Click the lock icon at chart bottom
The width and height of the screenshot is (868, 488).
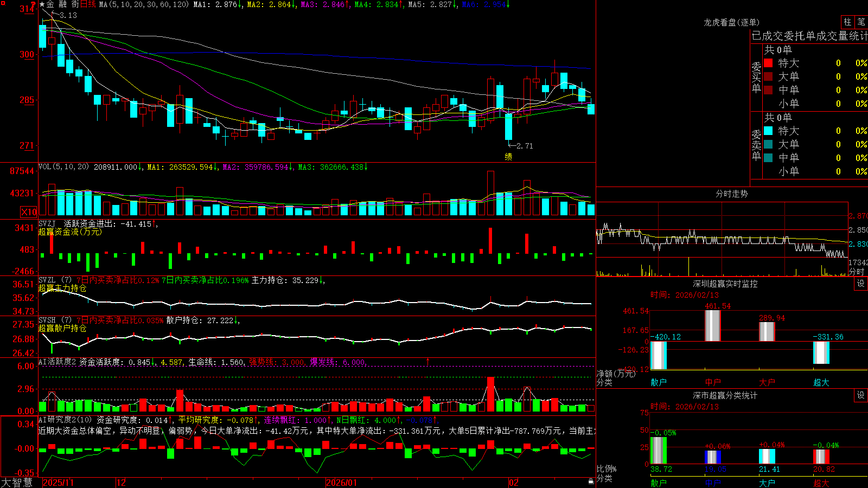tap(591, 481)
